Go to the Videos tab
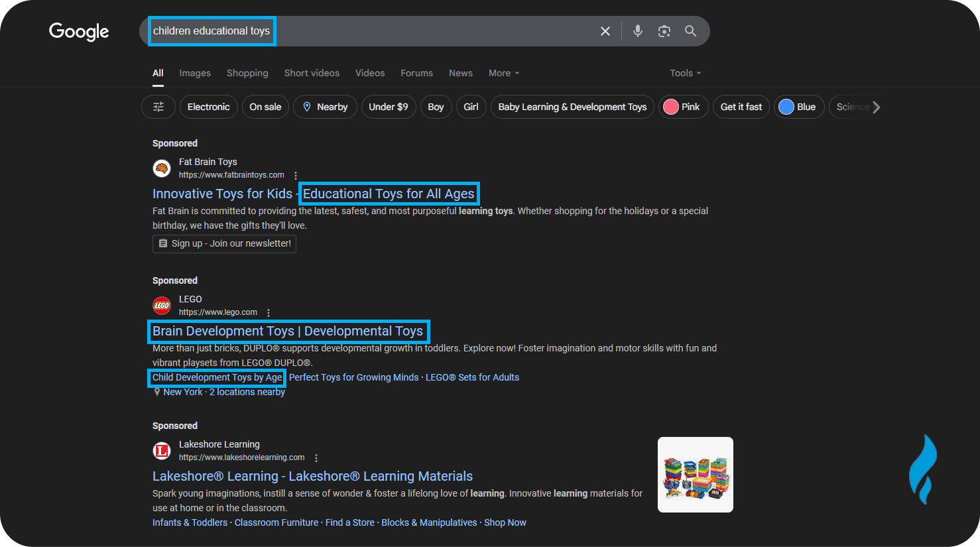Screen dimensions: 980x547 click(370, 73)
